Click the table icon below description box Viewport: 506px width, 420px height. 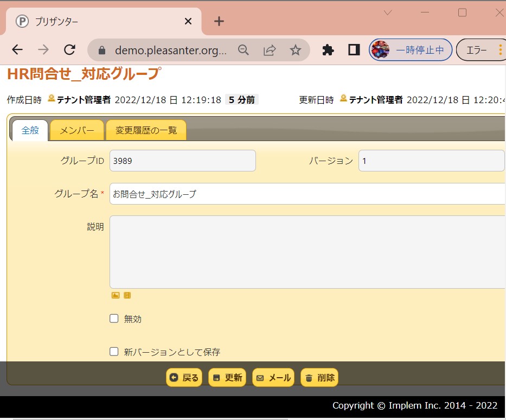click(127, 295)
